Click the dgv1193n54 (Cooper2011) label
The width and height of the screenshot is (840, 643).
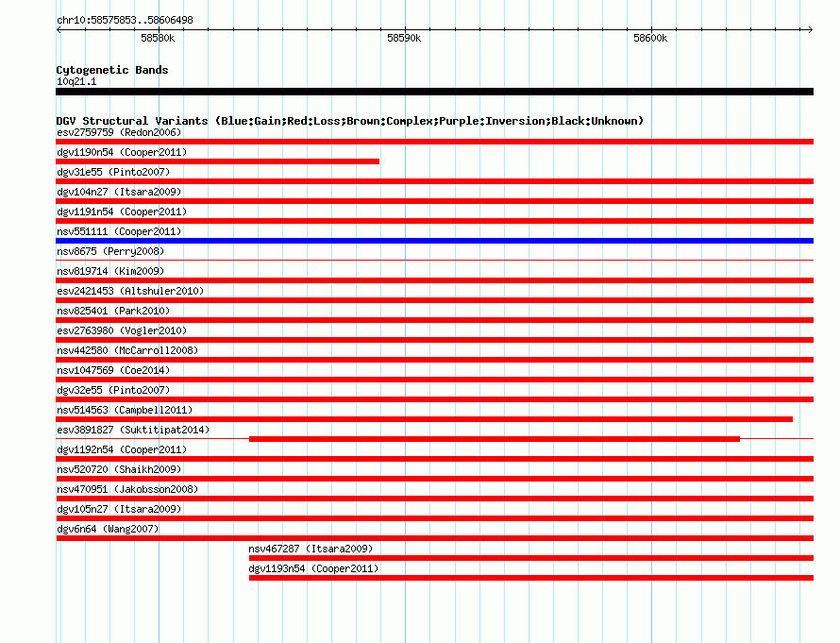tap(313, 568)
